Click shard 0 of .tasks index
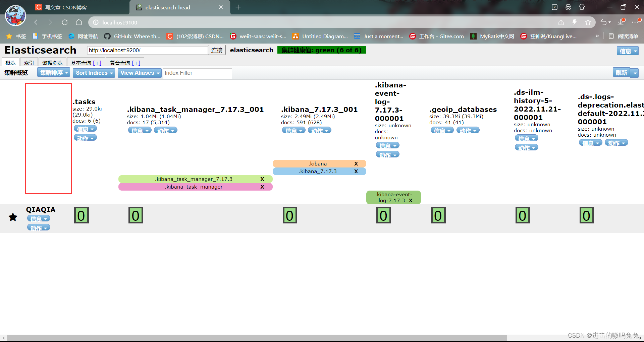The width and height of the screenshot is (644, 342). [82, 215]
